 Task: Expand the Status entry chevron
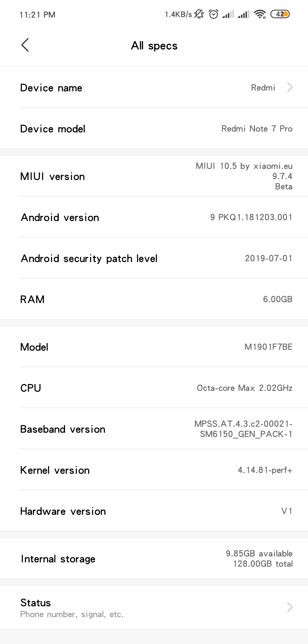[290, 607]
